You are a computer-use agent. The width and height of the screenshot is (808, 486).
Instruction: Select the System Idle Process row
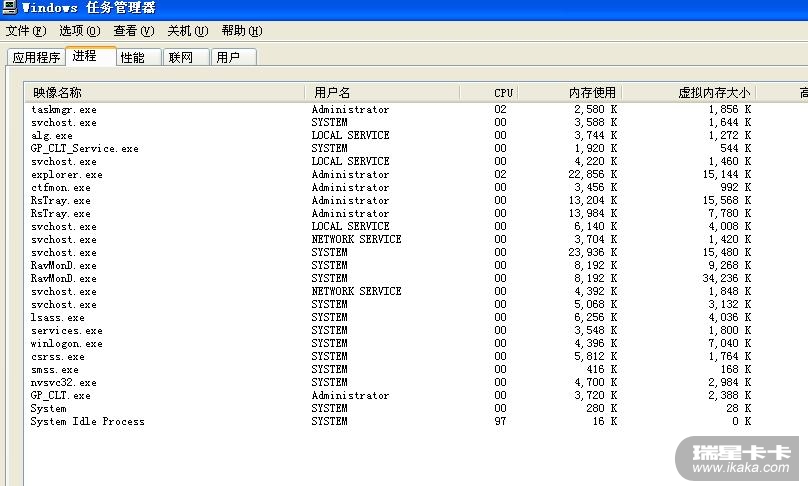(x=87, y=422)
